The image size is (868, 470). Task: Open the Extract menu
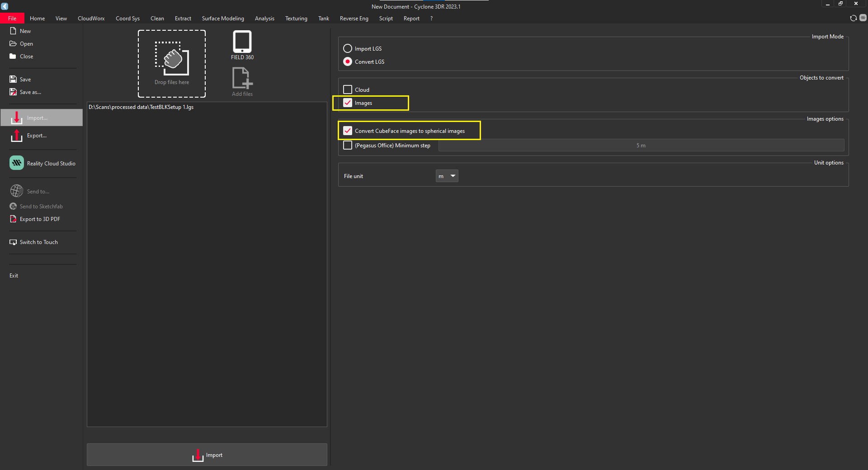183,19
